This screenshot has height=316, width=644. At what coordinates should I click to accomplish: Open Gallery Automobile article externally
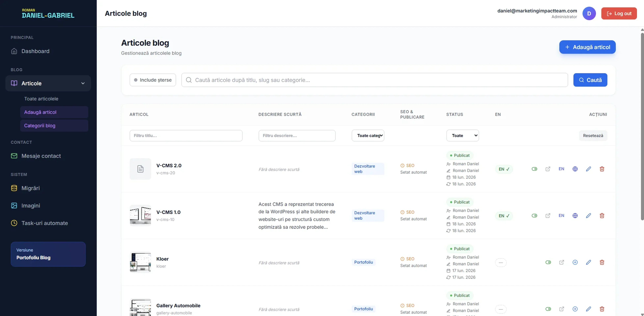pyautogui.click(x=562, y=309)
